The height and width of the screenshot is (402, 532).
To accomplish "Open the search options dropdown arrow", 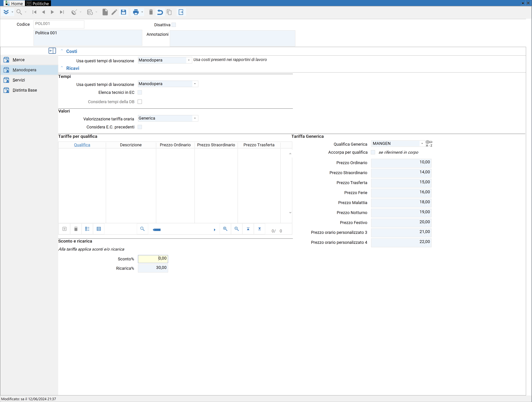I will 26,12.
